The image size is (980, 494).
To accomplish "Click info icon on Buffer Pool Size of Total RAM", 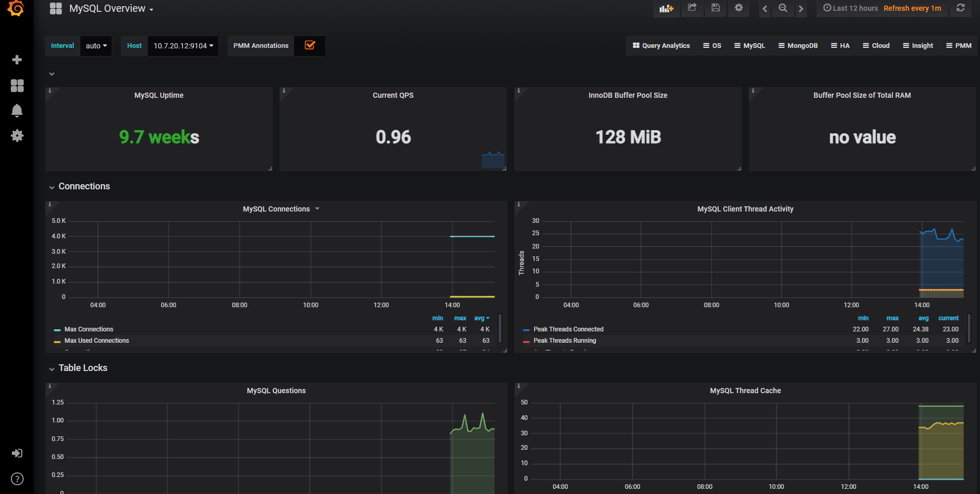I will click(753, 91).
